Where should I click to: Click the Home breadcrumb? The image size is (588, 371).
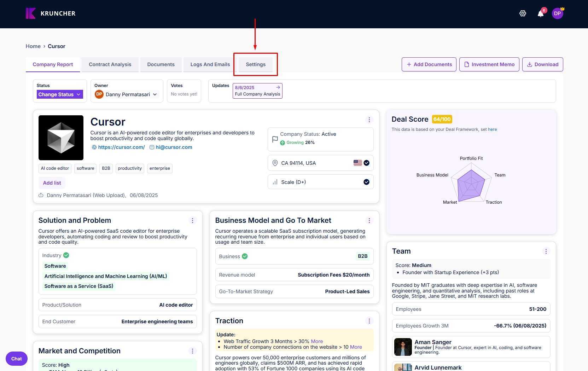pyautogui.click(x=33, y=46)
